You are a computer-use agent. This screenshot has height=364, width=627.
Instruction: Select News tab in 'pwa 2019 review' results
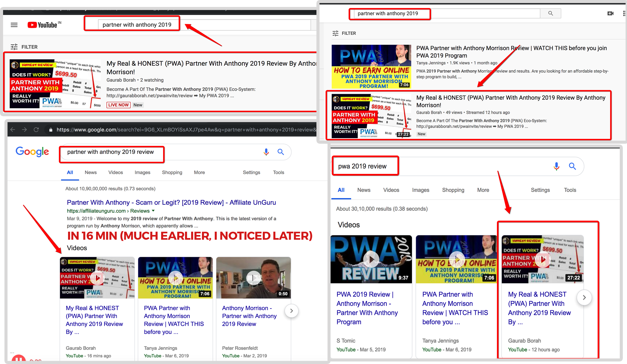pyautogui.click(x=364, y=190)
